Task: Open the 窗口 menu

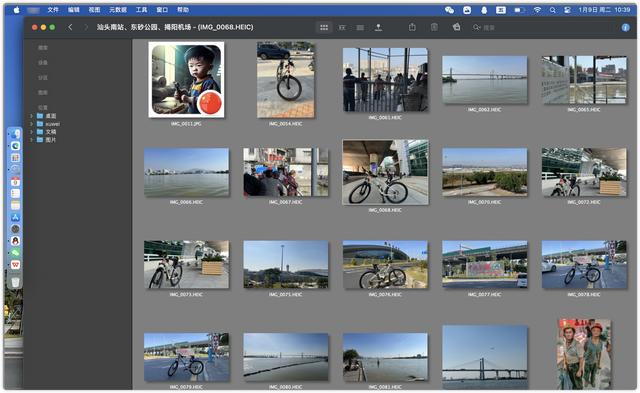Action: pos(162,10)
